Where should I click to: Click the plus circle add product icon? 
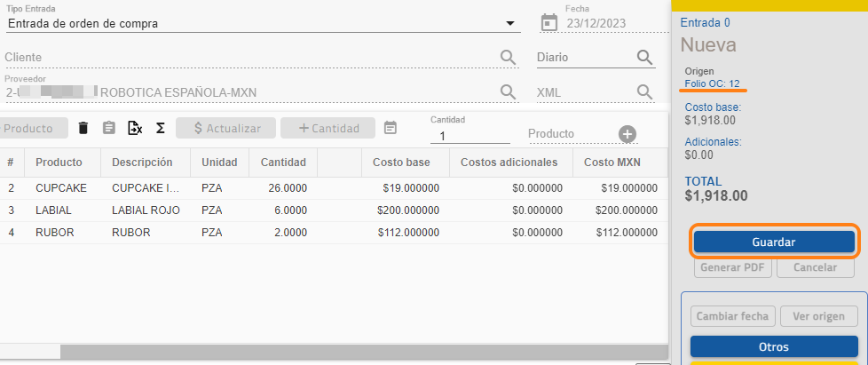point(627,134)
